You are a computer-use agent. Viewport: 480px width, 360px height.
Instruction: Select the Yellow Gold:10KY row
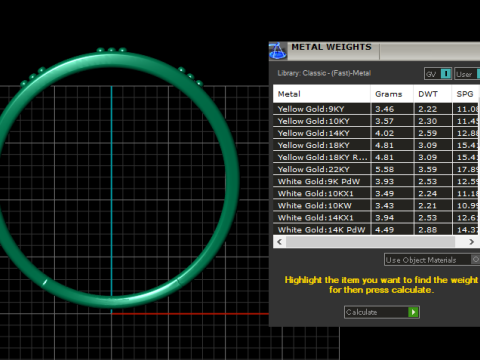point(376,121)
